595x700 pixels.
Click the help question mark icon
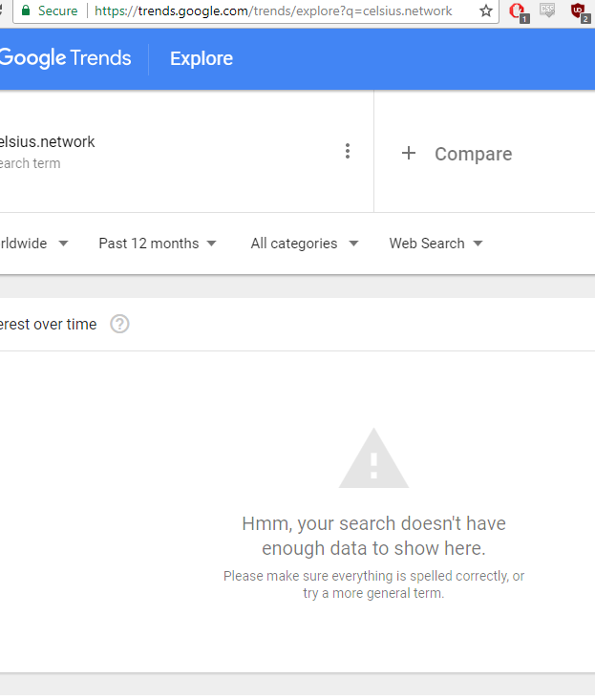[119, 324]
